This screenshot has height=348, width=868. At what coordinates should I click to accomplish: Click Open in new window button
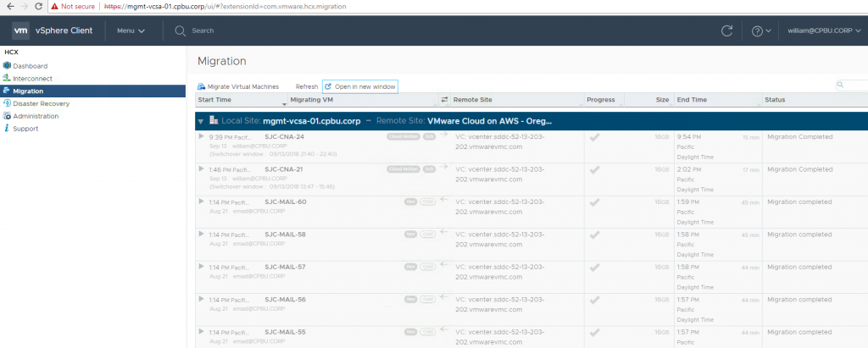tap(359, 86)
